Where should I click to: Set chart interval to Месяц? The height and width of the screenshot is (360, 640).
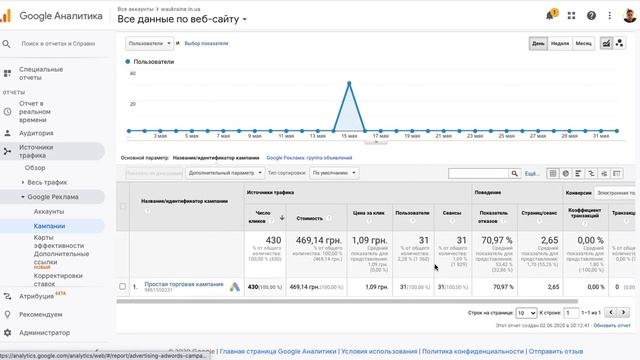[x=583, y=43]
